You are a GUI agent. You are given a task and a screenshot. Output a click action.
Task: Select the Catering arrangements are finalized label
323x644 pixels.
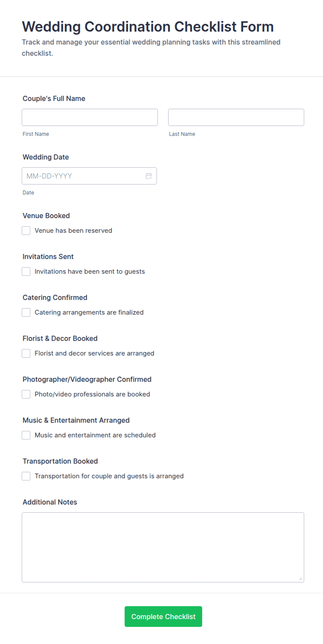tap(89, 313)
